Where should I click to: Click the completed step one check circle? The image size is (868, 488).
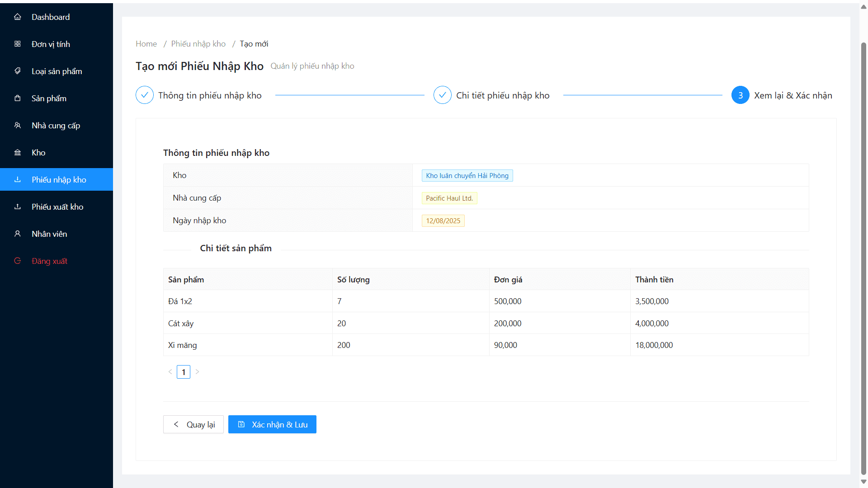(x=145, y=95)
